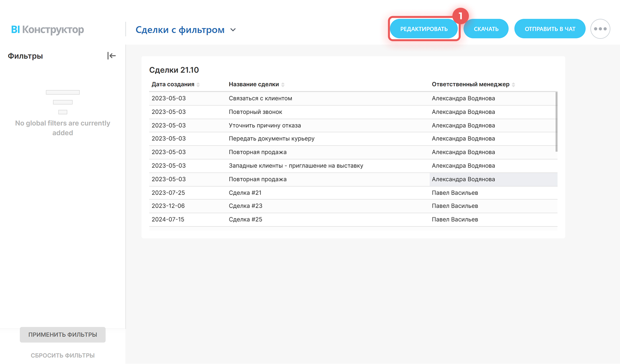The width and height of the screenshot is (620, 364).
Task: Click the highlighted Александра Воднянова cell
Action: (463, 179)
